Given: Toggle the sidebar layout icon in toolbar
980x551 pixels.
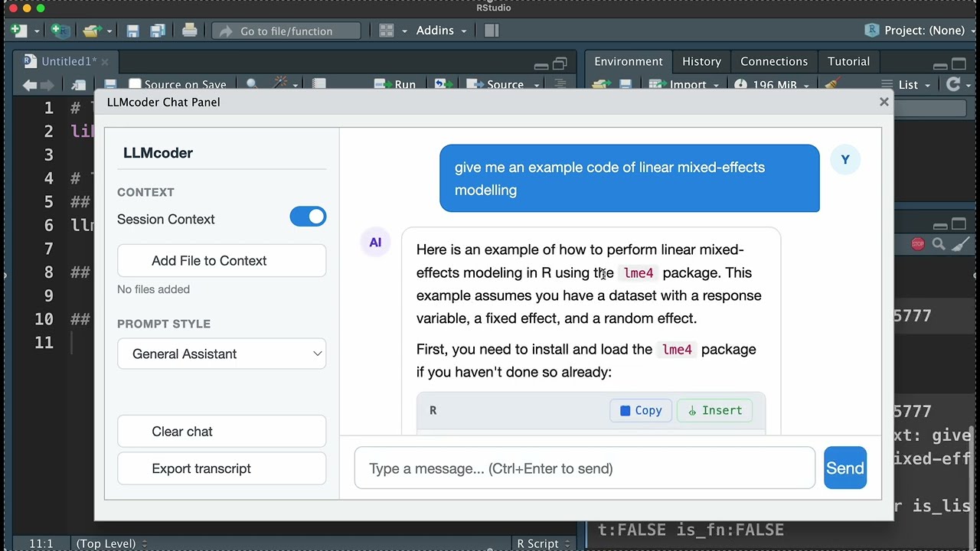Looking at the screenshot, I should pos(492,31).
